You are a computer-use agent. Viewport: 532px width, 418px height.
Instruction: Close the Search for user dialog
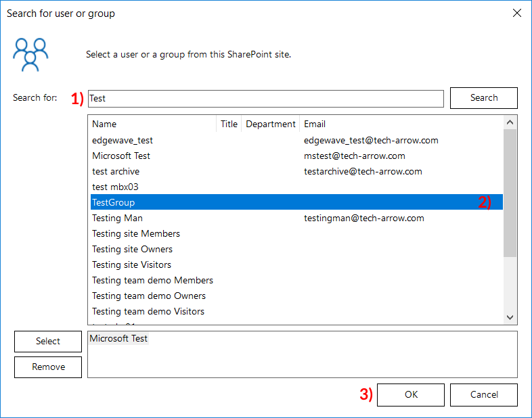click(517, 13)
